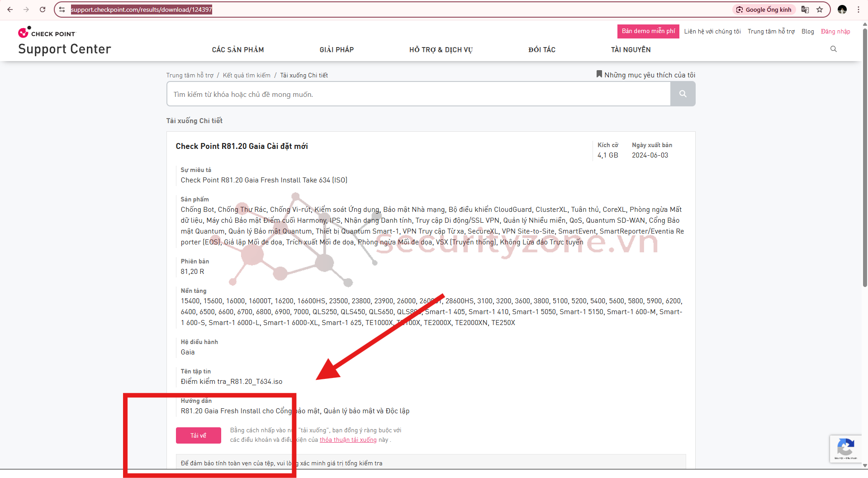868x478 pixels.
Task: Go forward with the browser forward arrow
Action: click(26, 10)
